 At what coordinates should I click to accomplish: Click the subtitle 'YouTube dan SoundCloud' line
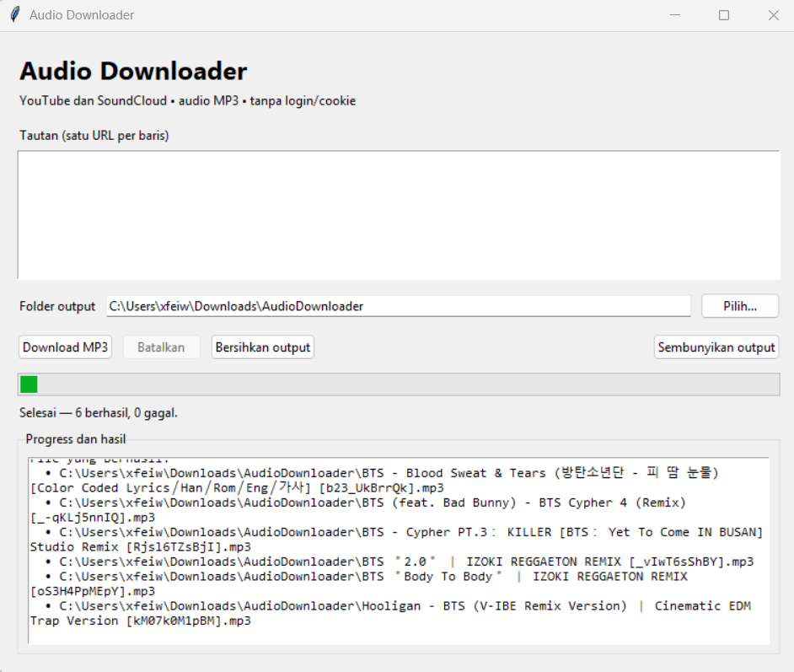[187, 101]
